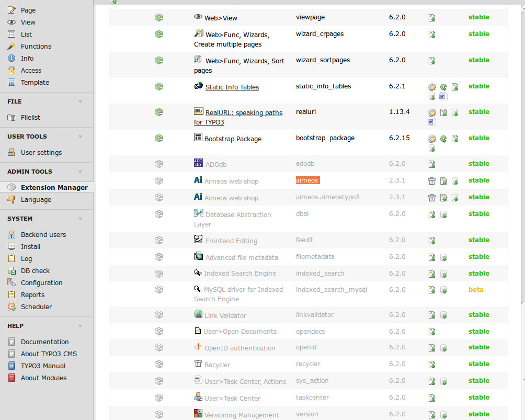Click the update icon for bootstrap_package
This screenshot has height=420, width=525.
coord(443,139)
